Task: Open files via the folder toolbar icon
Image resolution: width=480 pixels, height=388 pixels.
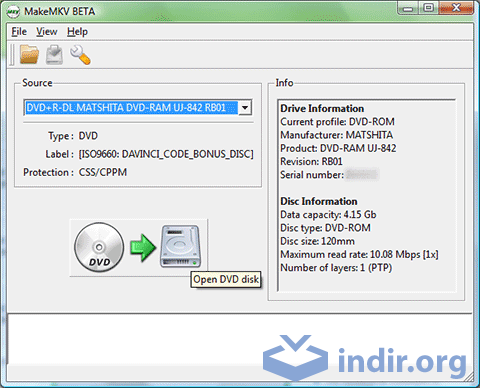Action: (29, 54)
